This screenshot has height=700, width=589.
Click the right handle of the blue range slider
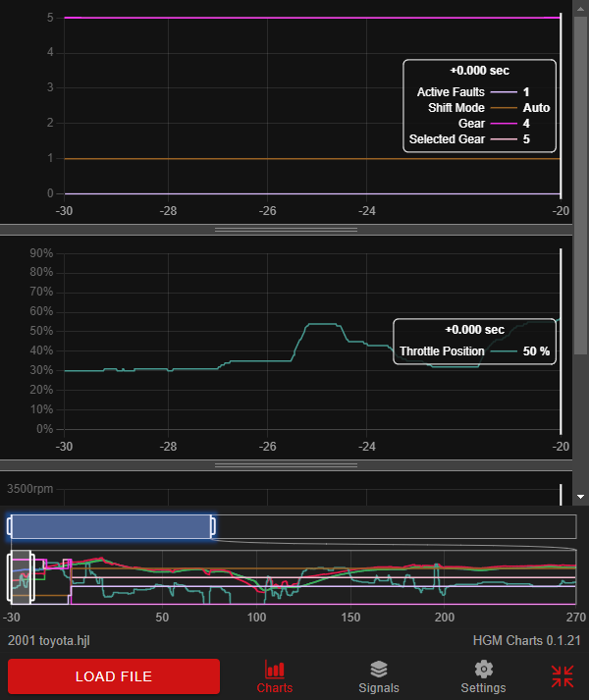click(x=212, y=526)
